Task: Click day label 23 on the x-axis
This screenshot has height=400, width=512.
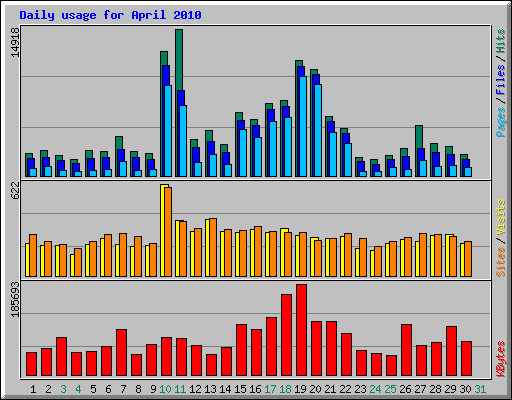Action: (360, 389)
